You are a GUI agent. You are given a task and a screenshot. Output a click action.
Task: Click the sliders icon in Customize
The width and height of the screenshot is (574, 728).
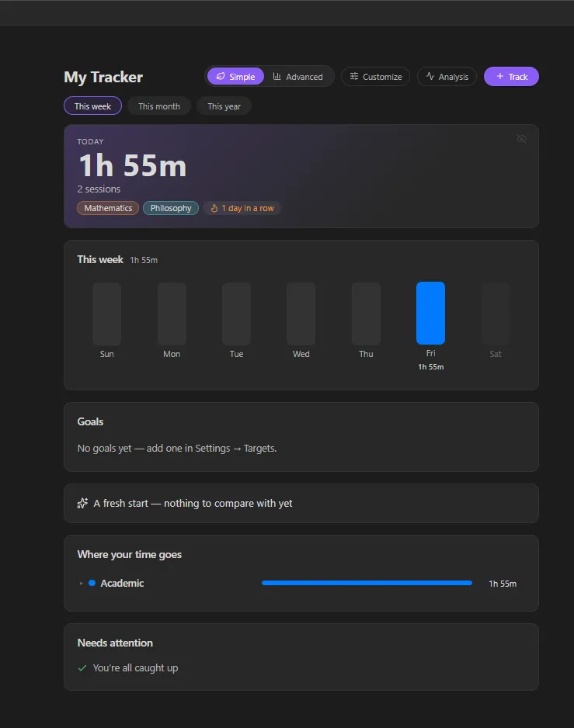point(354,76)
